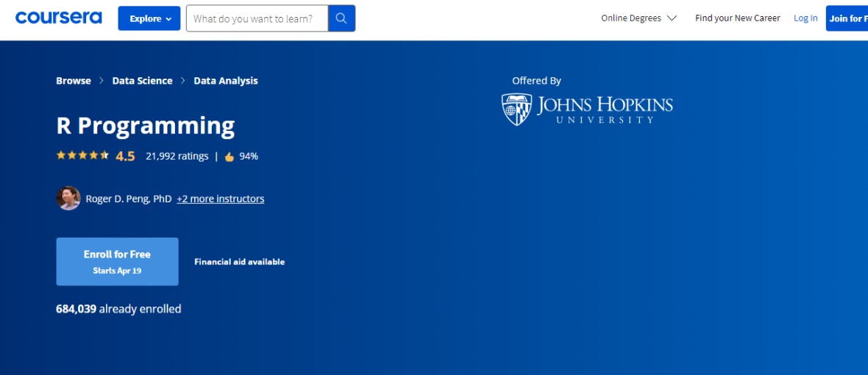The width and height of the screenshot is (868, 375).
Task: Click Roger D. Peng's avatar photo
Action: coord(68,198)
